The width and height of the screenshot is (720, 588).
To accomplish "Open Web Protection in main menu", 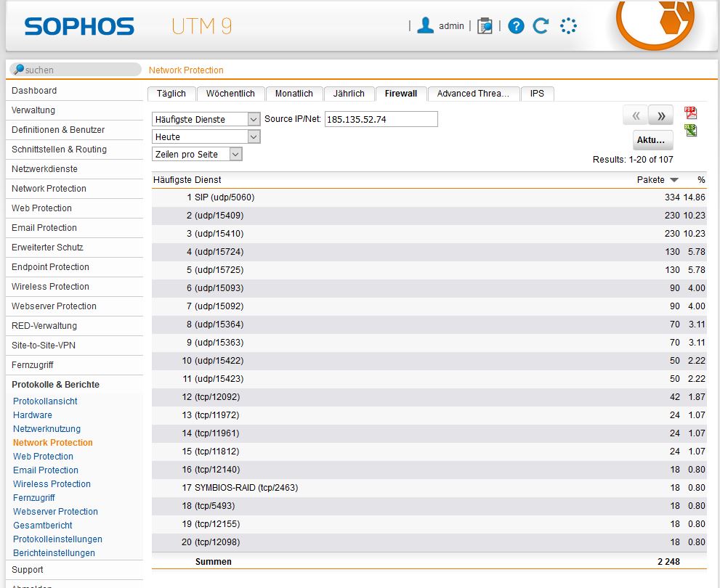I will [41, 208].
